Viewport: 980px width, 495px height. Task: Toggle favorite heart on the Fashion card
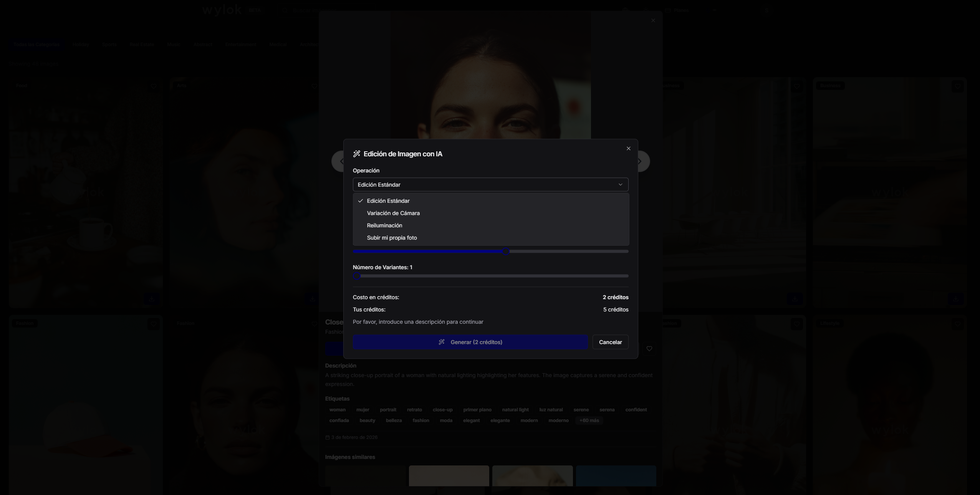[153, 324]
